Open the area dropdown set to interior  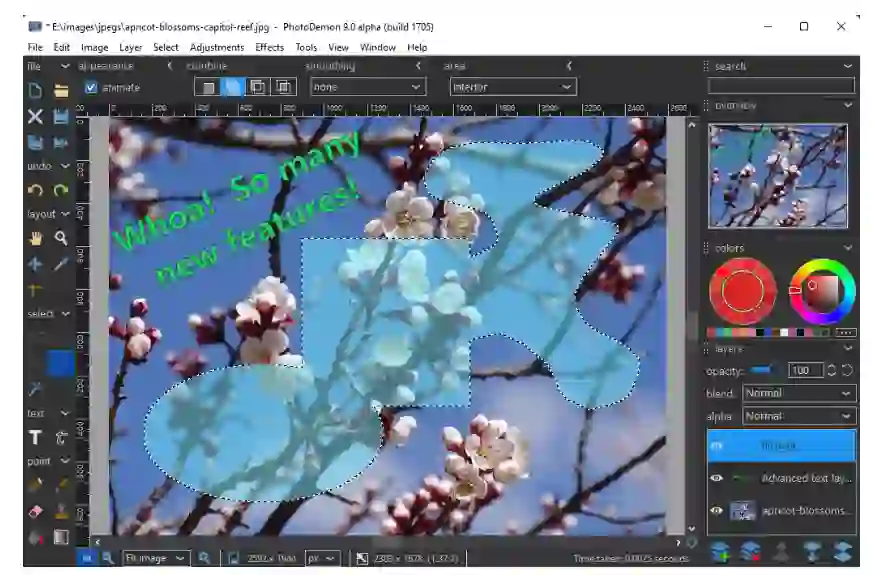tap(513, 87)
